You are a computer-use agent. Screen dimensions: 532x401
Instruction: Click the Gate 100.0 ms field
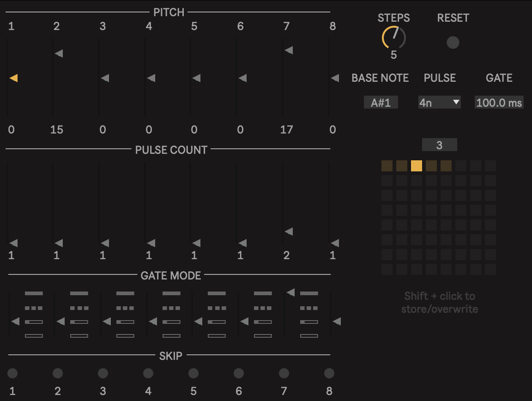point(499,103)
